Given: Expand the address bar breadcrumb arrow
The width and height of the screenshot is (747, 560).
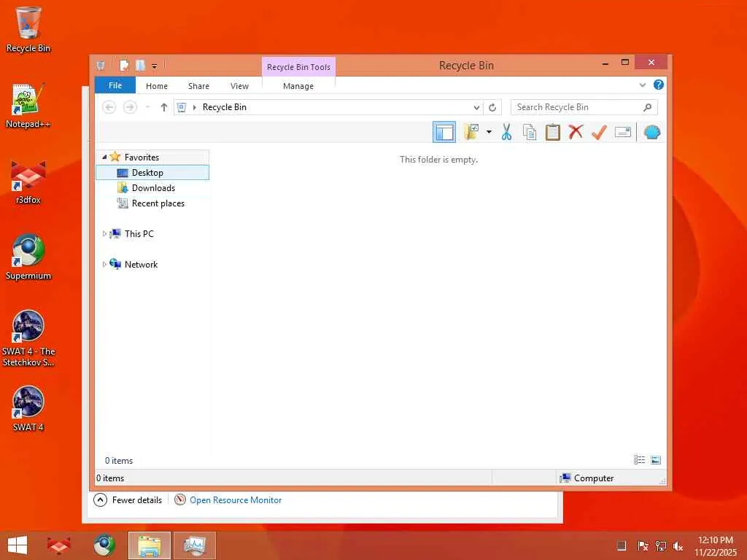Looking at the screenshot, I should (194, 108).
